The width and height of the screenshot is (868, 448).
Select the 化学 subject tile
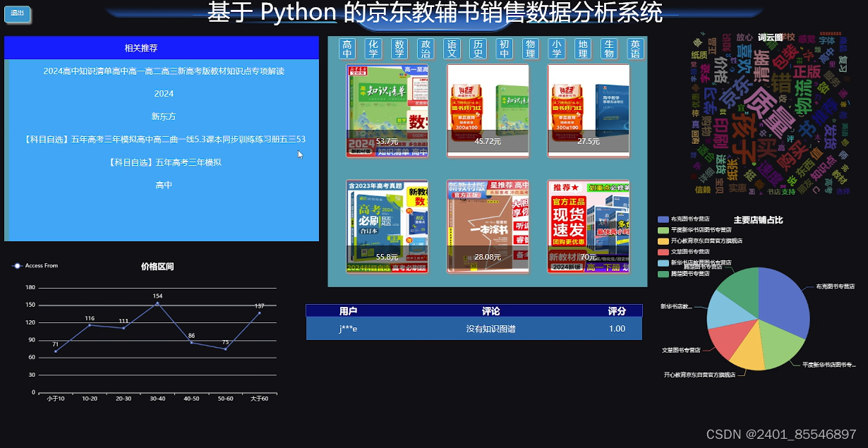click(x=373, y=48)
